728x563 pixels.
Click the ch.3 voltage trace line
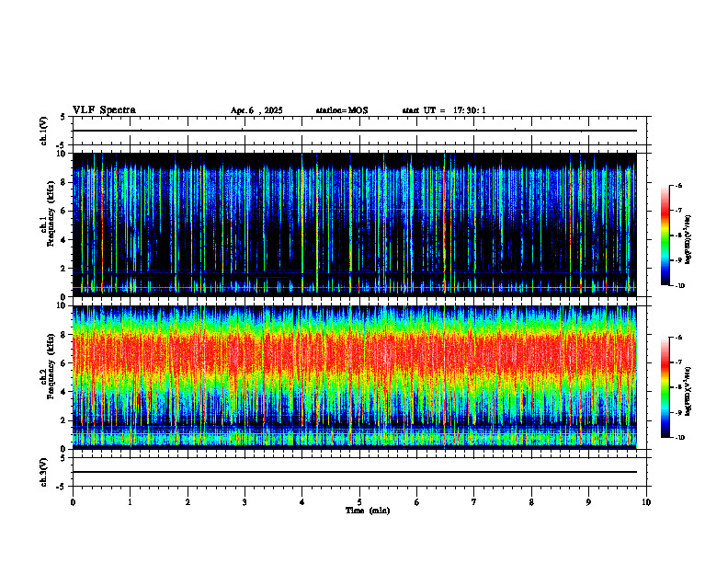[355, 472]
